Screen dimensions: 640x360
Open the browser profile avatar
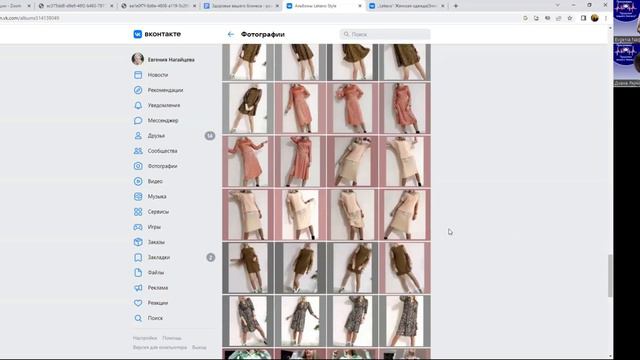[595, 18]
